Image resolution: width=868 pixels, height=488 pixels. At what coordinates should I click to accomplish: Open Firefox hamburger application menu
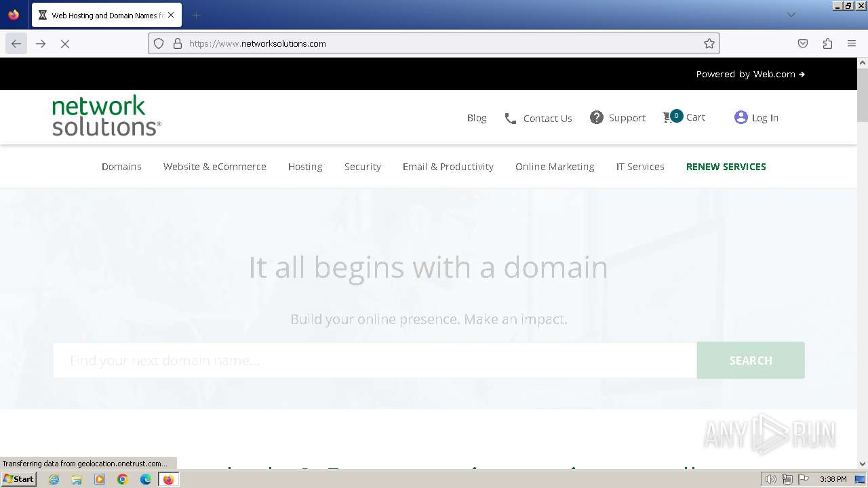point(852,43)
